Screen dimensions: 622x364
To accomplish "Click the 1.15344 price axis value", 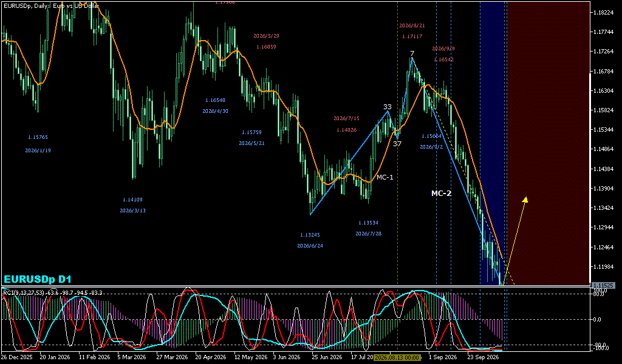I will pyautogui.click(x=603, y=129).
